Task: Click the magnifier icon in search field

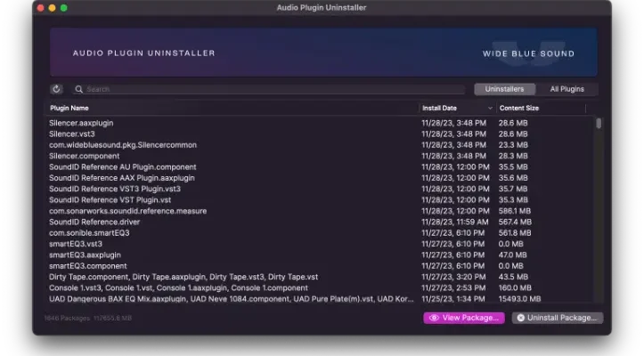Action: point(79,89)
